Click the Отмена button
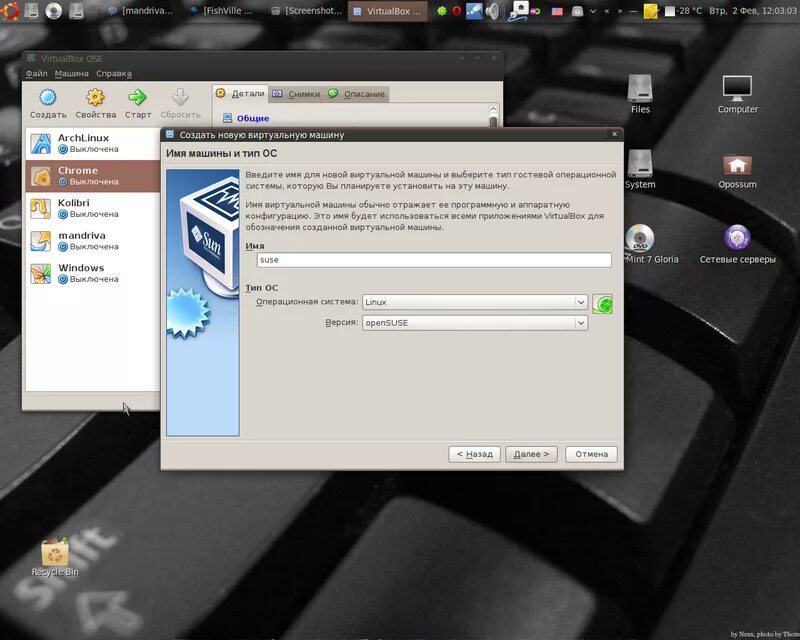 (591, 454)
